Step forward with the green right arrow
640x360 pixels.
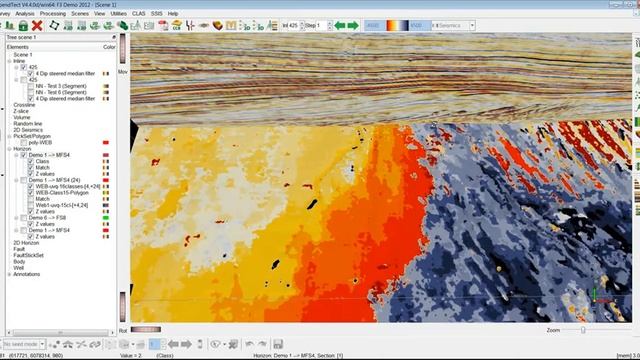tap(353, 26)
